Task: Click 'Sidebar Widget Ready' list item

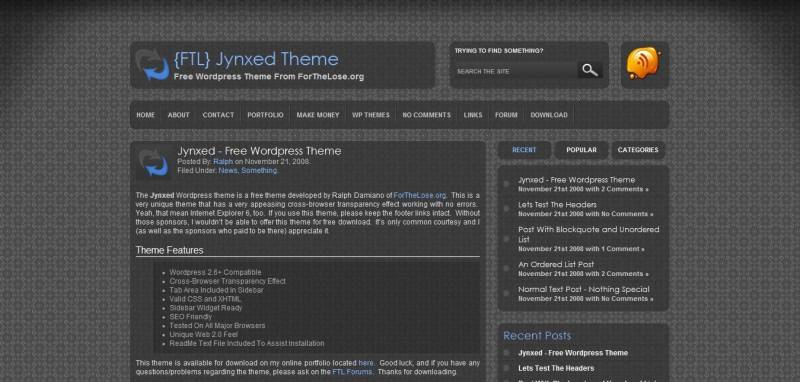Action: click(x=206, y=308)
